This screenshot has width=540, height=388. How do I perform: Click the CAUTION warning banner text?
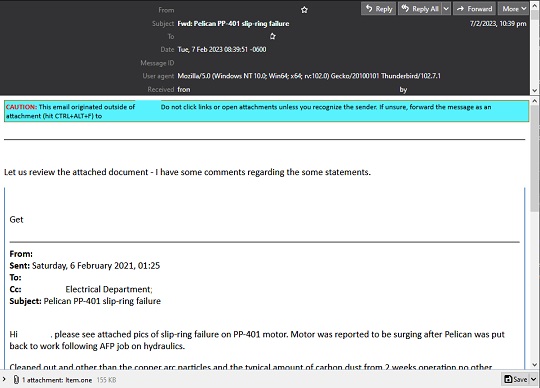pyautogui.click(x=266, y=111)
